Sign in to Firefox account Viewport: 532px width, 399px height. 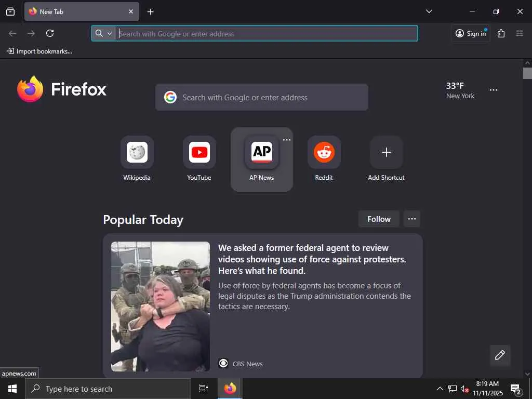(x=471, y=33)
